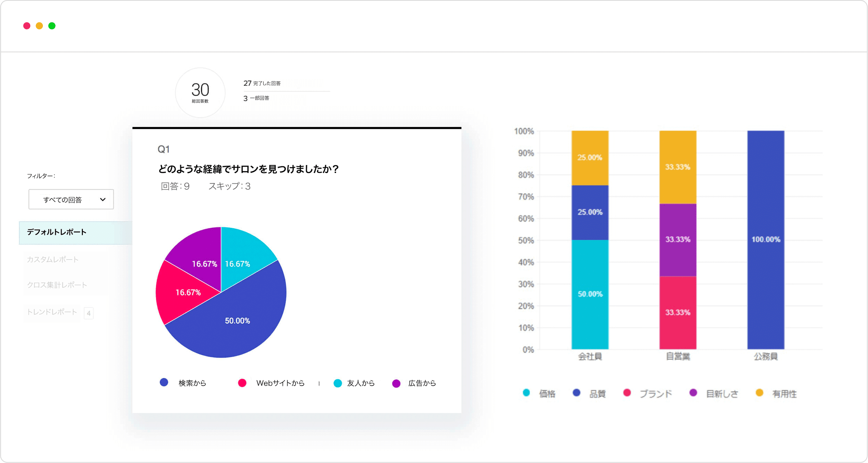The width and height of the screenshot is (868, 463).
Task: Click the filter dropdown chevron arrow
Action: tap(103, 199)
